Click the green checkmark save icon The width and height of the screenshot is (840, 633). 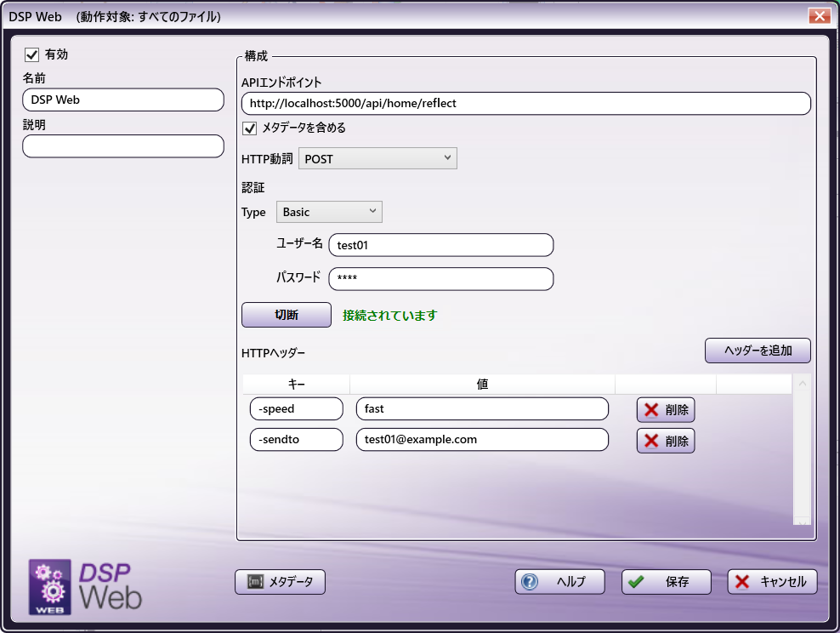[636, 582]
